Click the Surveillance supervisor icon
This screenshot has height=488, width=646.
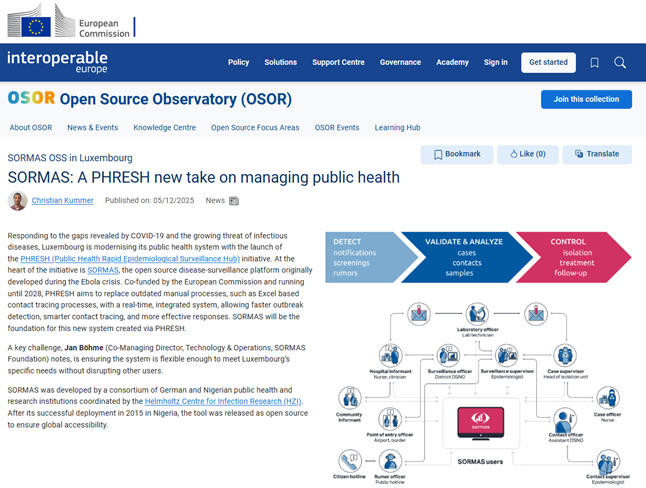[507, 355]
